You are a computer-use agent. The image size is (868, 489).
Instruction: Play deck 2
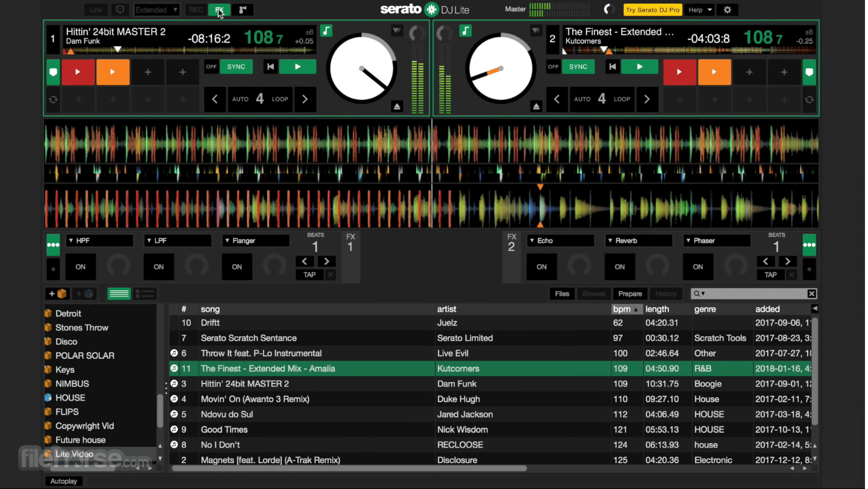(639, 67)
